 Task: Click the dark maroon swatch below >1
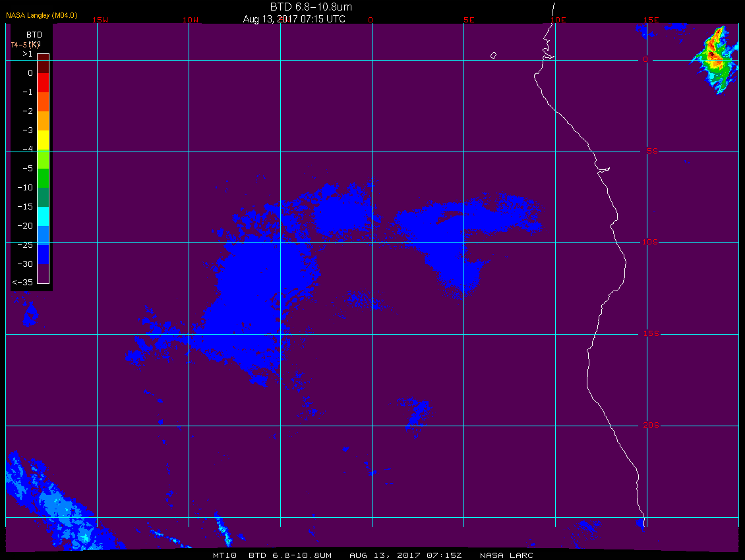coord(44,64)
